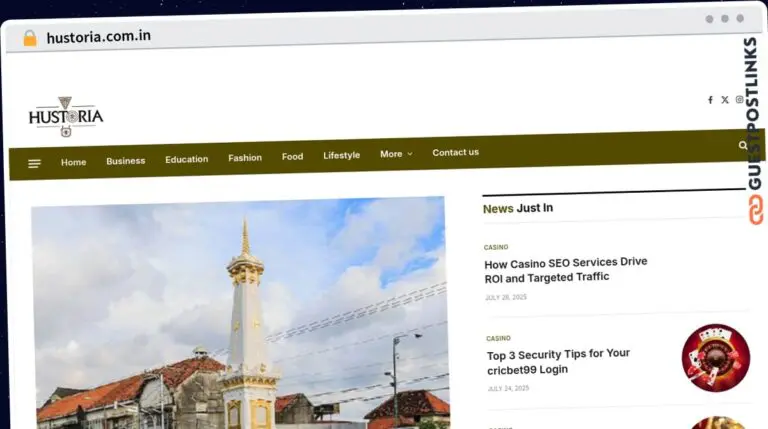
Task: Open 'Top 3 Security Tips' cricbet99 article
Action: tap(558, 361)
